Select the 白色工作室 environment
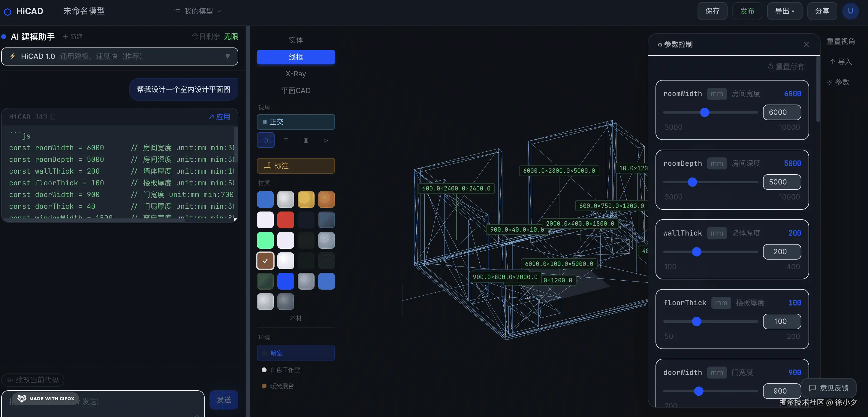 [x=296, y=370]
